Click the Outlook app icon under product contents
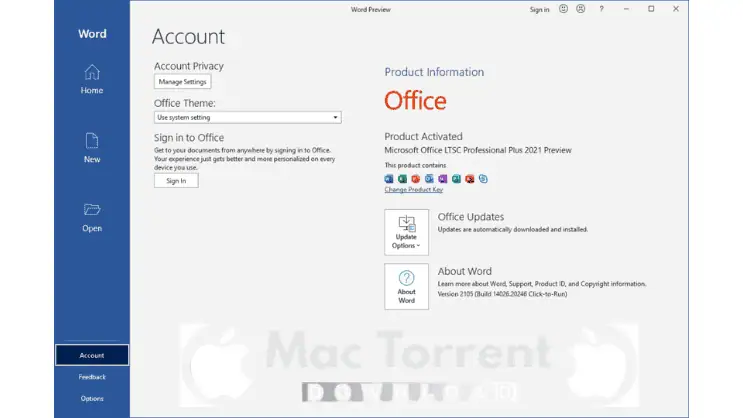This screenshot has height=418, width=743. click(429, 179)
